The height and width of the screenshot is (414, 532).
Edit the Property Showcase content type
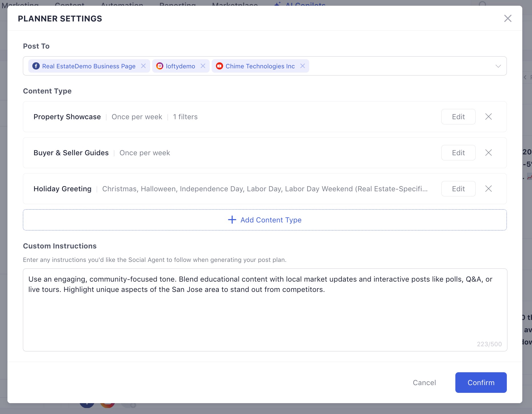458,117
